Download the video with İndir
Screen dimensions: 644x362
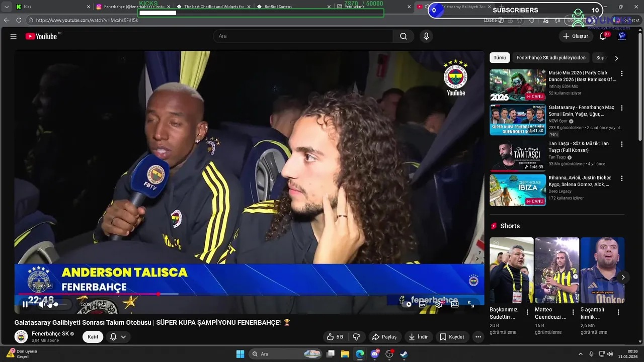pyautogui.click(x=418, y=337)
